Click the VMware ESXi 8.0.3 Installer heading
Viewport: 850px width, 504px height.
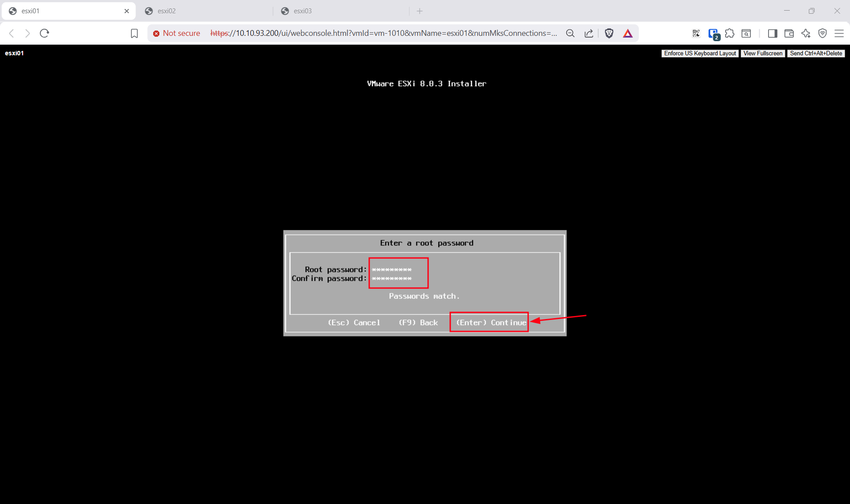click(x=426, y=84)
